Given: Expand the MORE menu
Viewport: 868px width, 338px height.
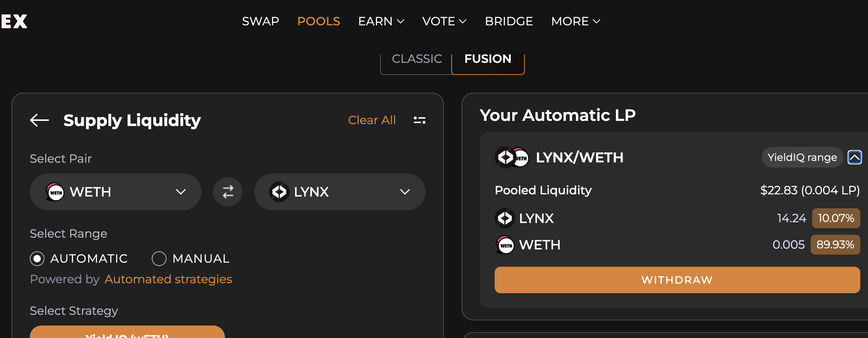Looking at the screenshot, I should [x=576, y=21].
